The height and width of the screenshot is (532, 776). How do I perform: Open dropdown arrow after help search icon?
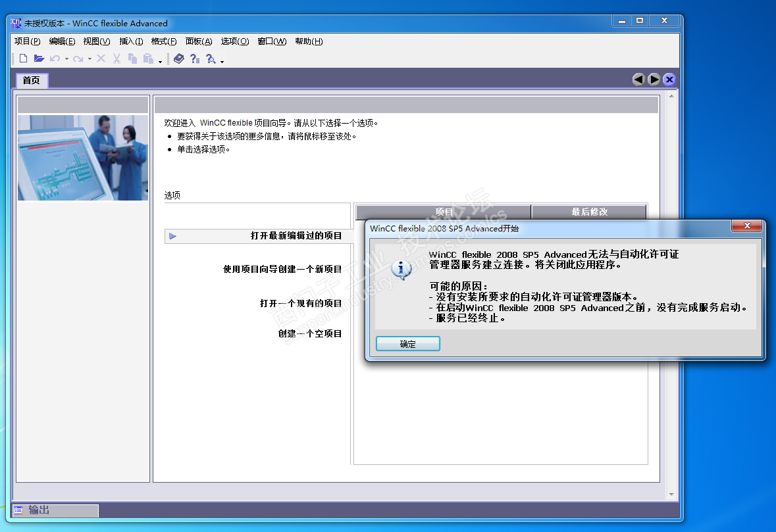222,61
